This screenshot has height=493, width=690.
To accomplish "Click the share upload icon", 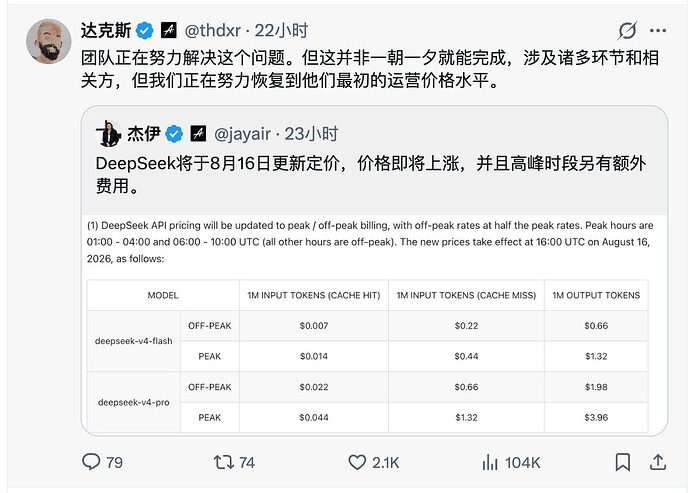I will tap(658, 462).
